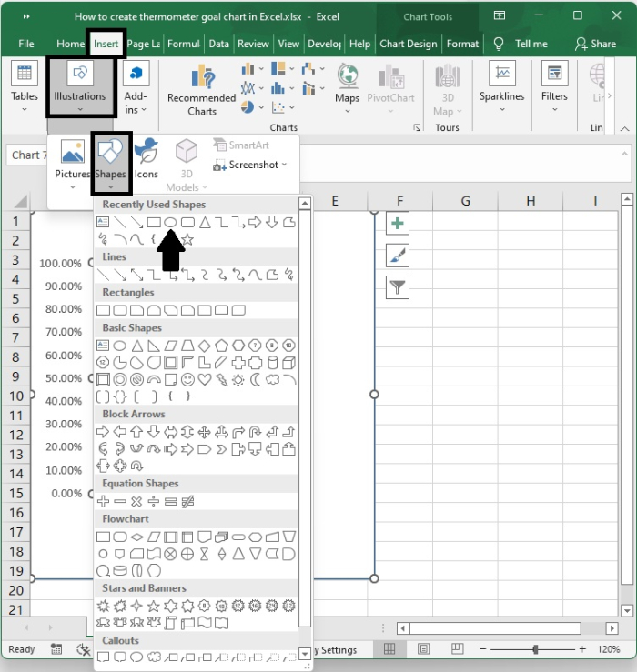Select the Sun basic shape
This screenshot has height=672, width=637.
[238, 380]
